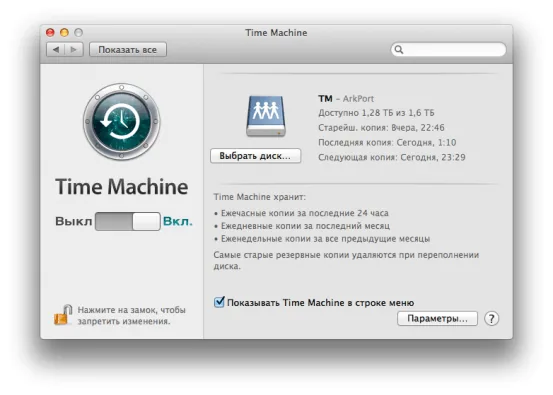The width and height of the screenshot is (553, 395).
Task: Click the TM – ArkPort disk name
Action: click(346, 98)
